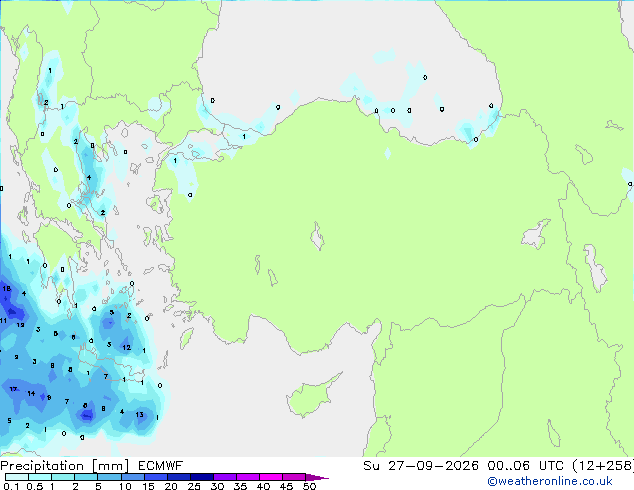634x490 pixels.
Task: Click the 13 mm value south of Crete
Action: [x=139, y=415]
